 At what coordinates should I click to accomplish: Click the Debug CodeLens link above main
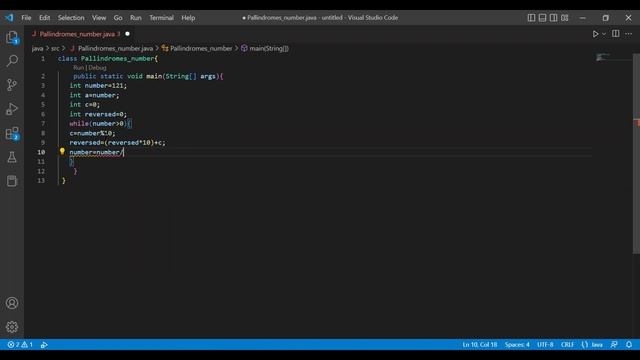point(97,68)
